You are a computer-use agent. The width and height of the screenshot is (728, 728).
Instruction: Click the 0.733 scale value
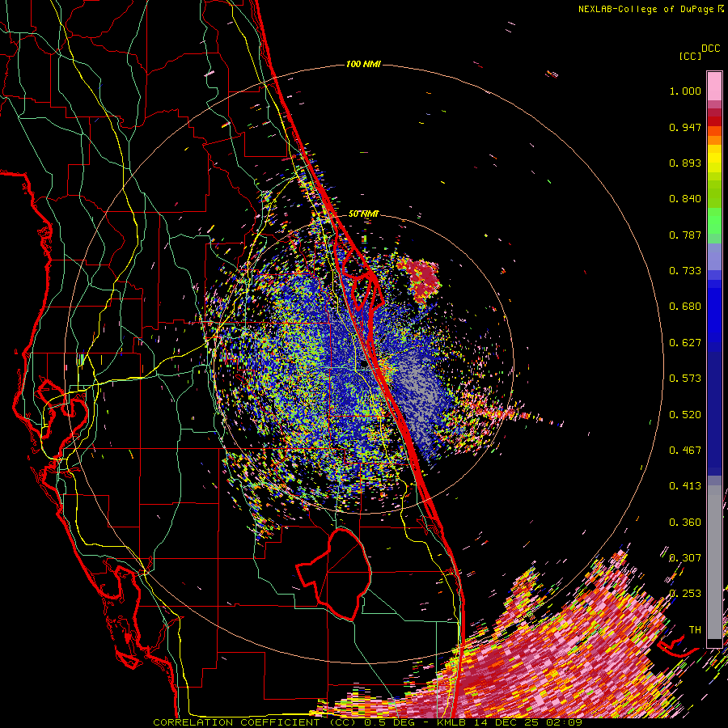click(685, 271)
